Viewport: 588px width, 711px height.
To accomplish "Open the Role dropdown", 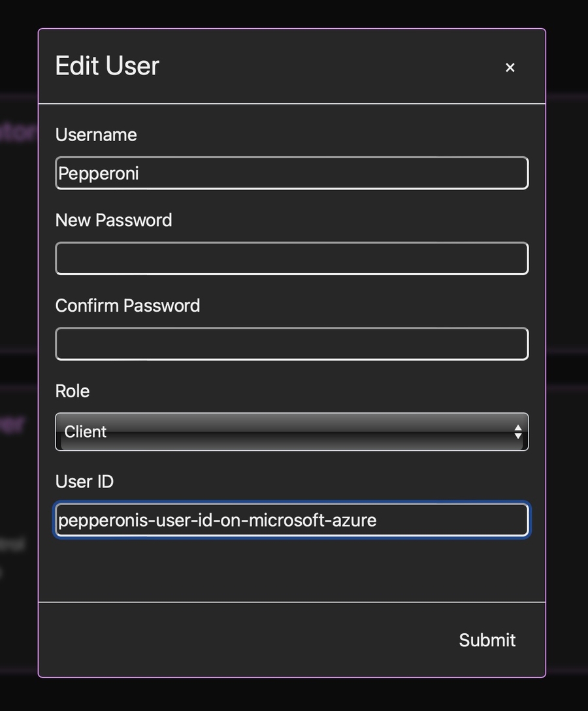I will coord(291,431).
